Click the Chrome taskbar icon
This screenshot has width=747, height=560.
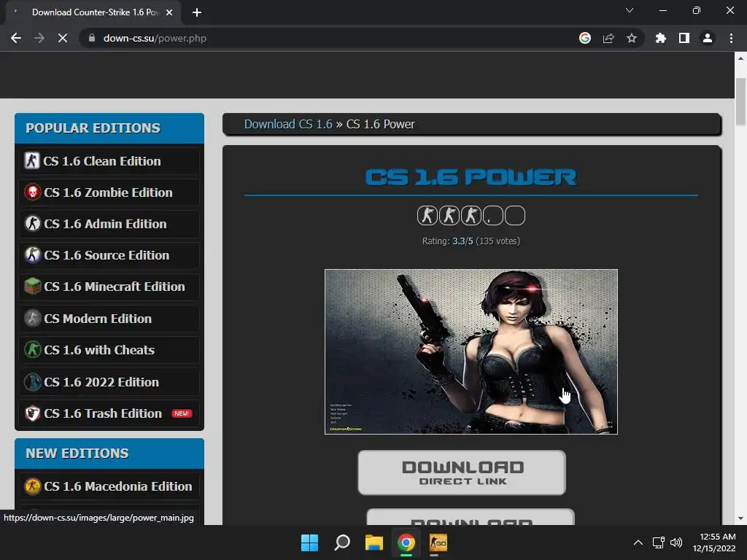406,542
